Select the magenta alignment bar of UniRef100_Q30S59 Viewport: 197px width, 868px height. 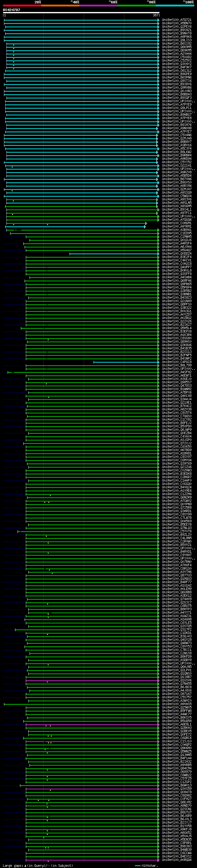[92, 789]
